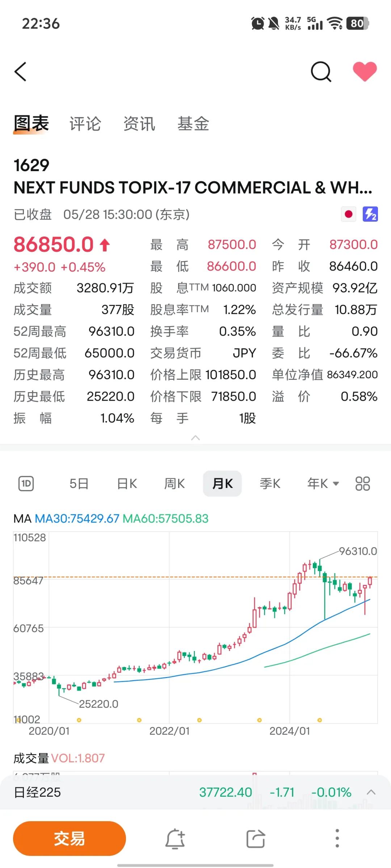Select the 1D intraday chart icon

[x=26, y=484]
